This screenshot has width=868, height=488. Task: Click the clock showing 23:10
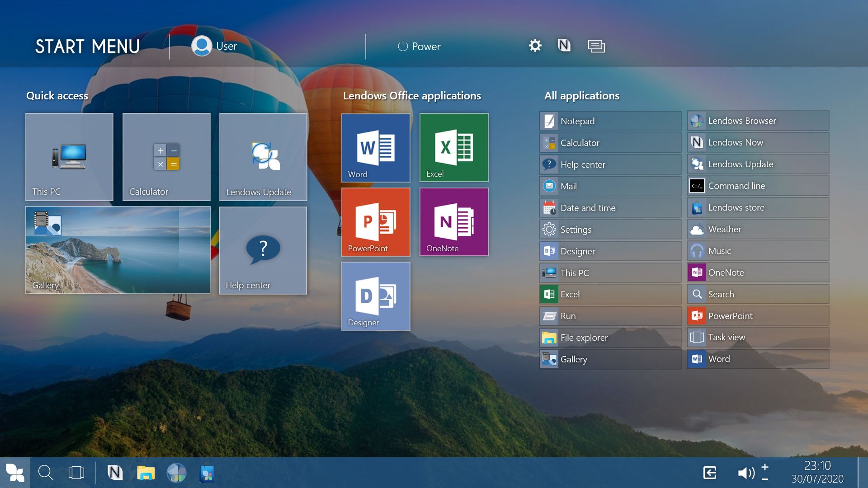(x=817, y=466)
